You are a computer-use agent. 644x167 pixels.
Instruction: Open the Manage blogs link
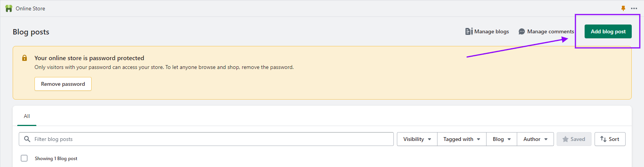[x=487, y=31]
